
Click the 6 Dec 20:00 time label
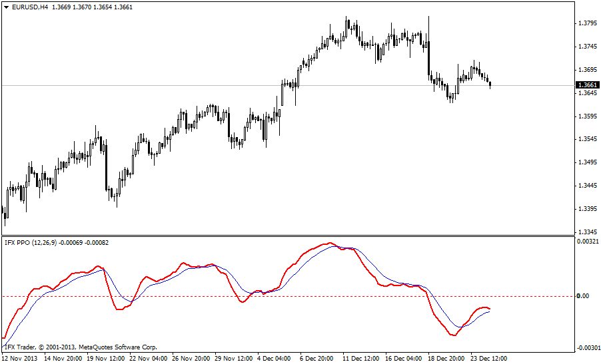(316, 359)
